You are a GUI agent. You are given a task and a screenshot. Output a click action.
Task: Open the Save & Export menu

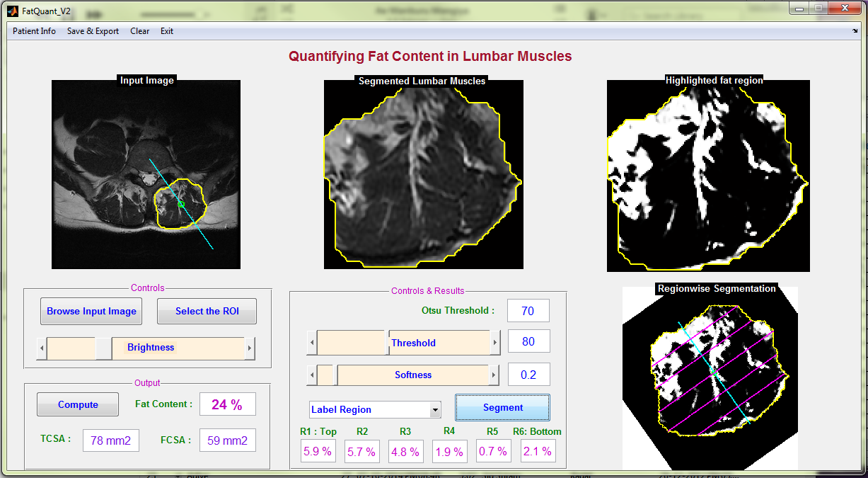click(x=93, y=31)
